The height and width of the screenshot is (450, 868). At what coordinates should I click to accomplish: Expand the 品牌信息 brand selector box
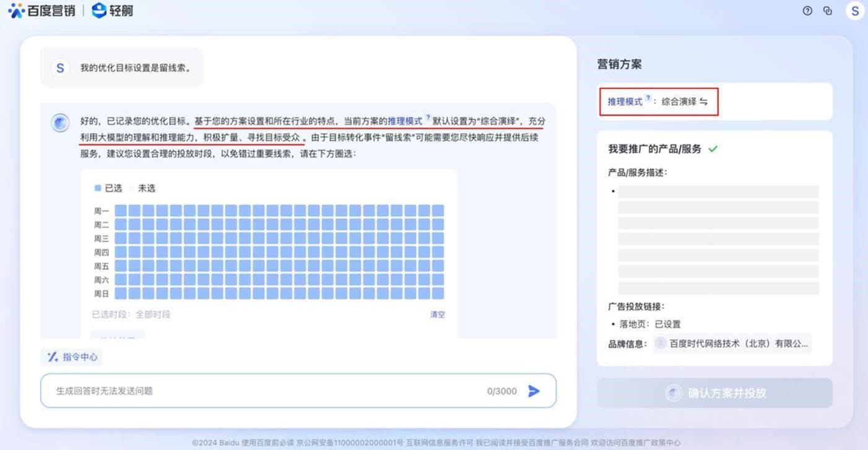[x=732, y=344]
